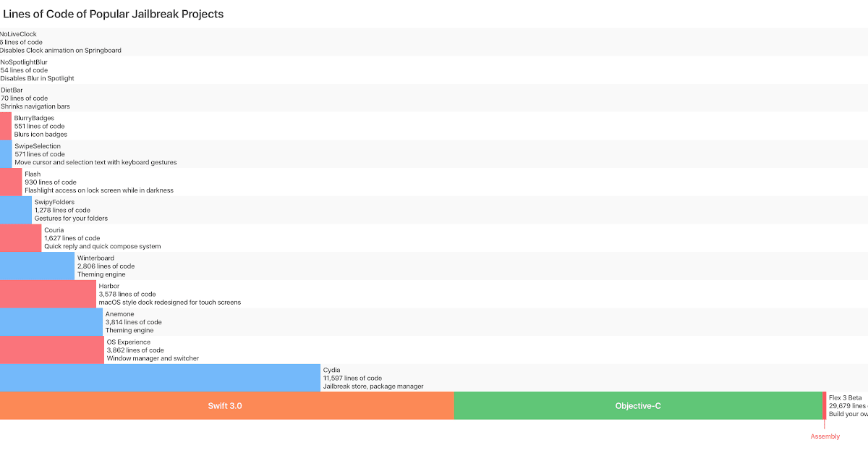
Task: Click the blue SwipeSelection bar
Action: 6,154
